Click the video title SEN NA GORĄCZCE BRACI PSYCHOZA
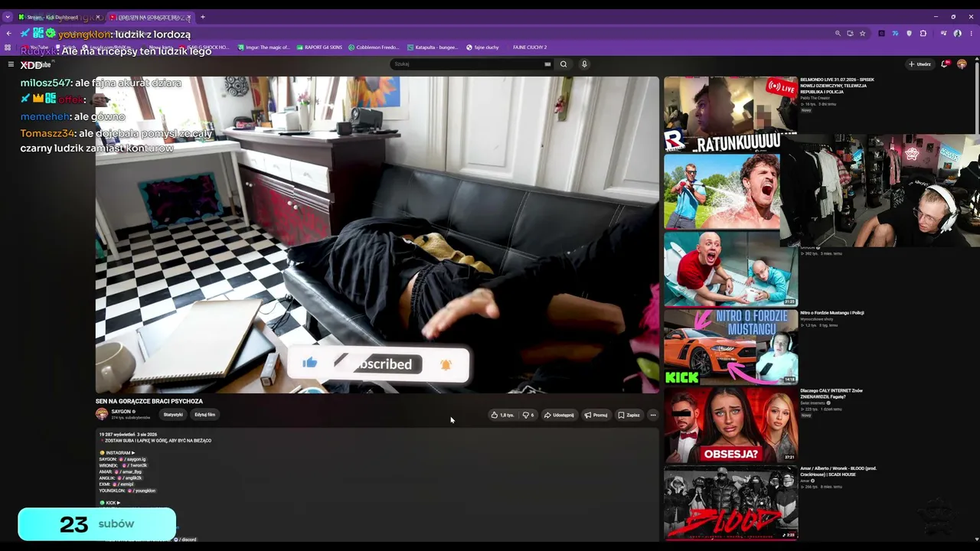Viewport: 980px width, 551px height. (149, 401)
